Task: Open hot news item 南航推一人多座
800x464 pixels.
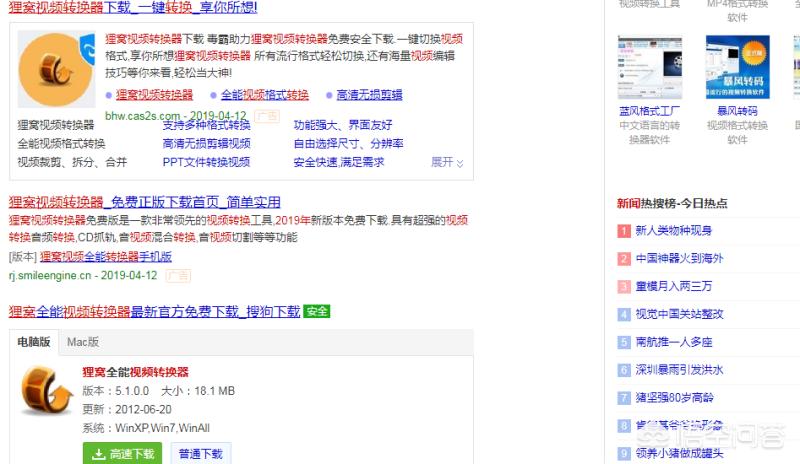Action: tap(673, 342)
